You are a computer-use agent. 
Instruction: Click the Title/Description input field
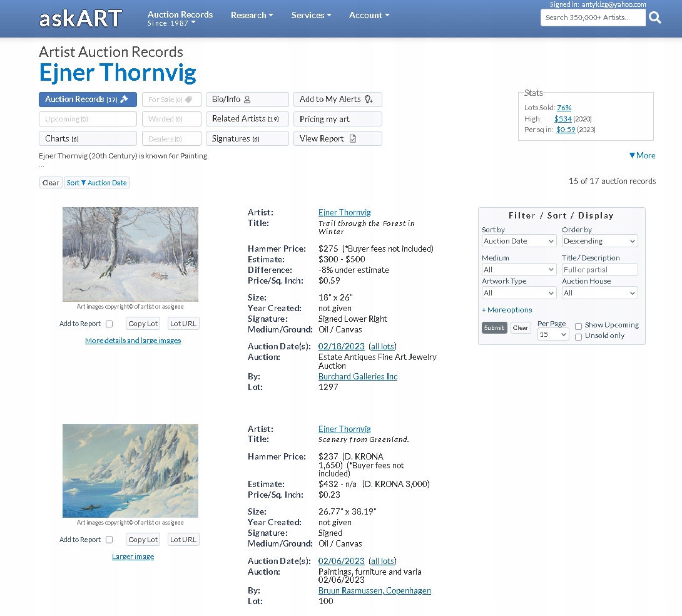click(x=599, y=270)
